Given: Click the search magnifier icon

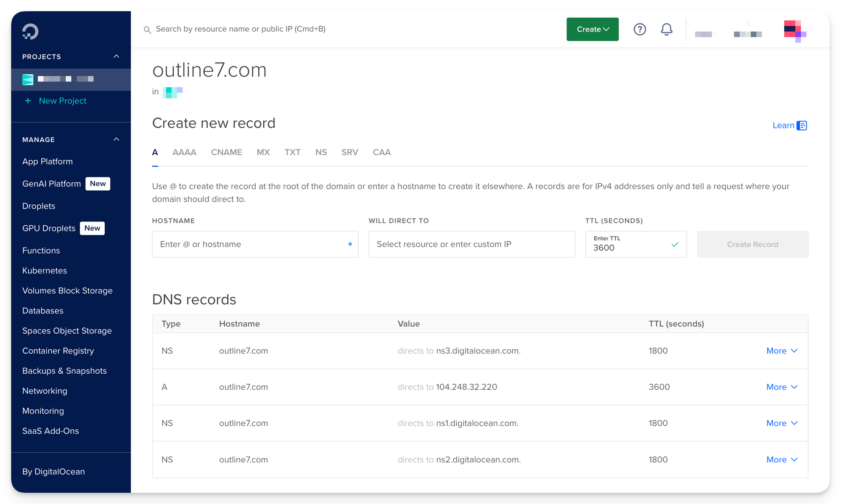Looking at the screenshot, I should pyautogui.click(x=147, y=30).
